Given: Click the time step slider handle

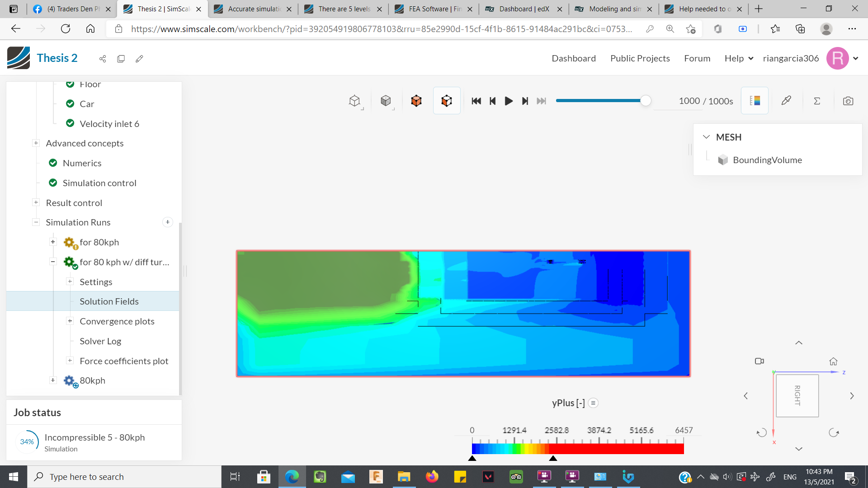Looking at the screenshot, I should click(646, 101).
